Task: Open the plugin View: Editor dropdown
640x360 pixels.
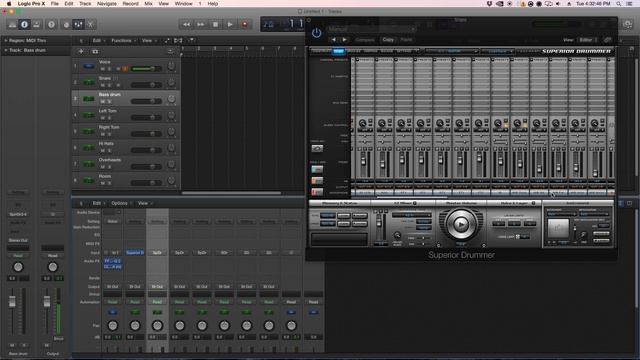Action: click(x=588, y=40)
